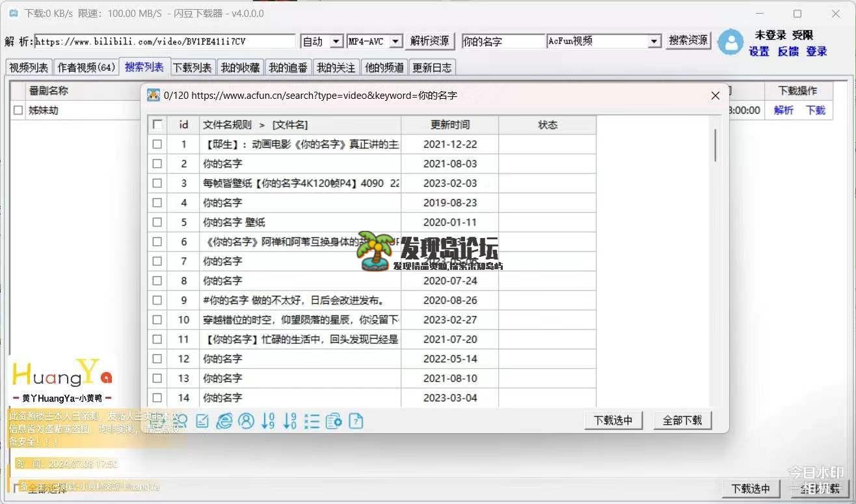Check the box for row id 1
The height and width of the screenshot is (504, 856).
click(157, 144)
